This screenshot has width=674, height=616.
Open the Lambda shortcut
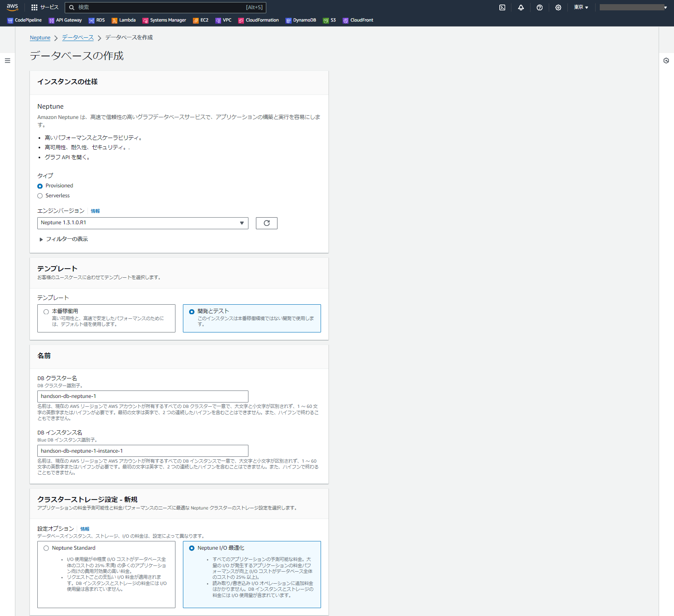[124, 20]
